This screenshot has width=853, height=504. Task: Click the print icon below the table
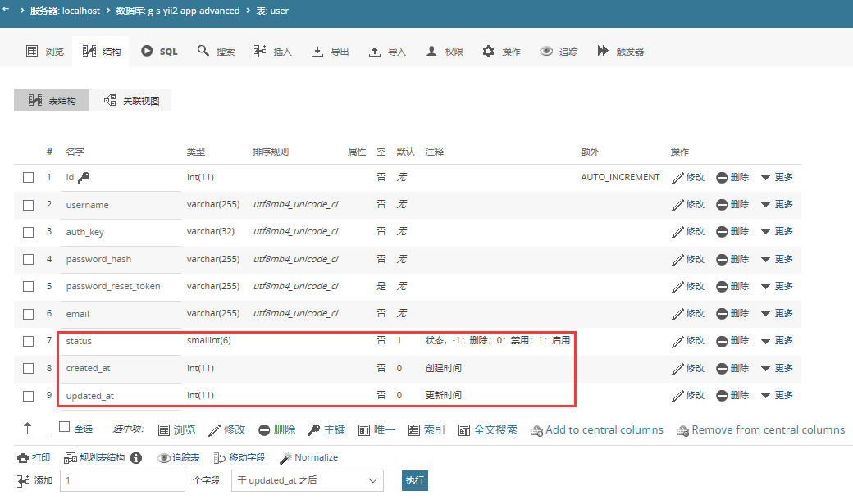click(x=23, y=458)
